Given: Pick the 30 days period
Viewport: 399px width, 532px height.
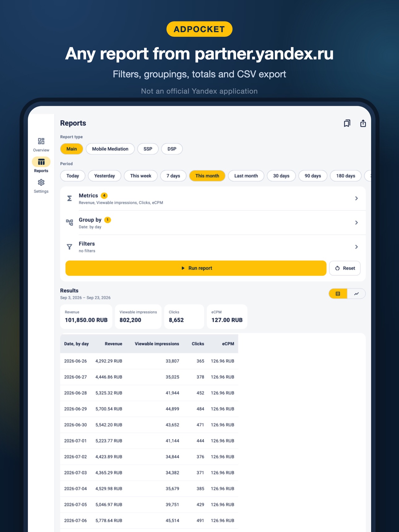Looking at the screenshot, I should coord(281,176).
